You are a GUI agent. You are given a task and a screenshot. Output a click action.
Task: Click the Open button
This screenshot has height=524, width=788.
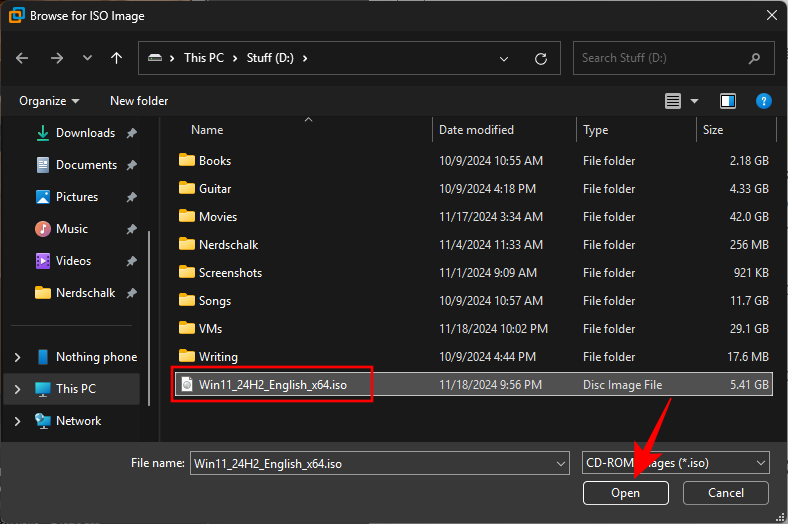pyautogui.click(x=626, y=493)
